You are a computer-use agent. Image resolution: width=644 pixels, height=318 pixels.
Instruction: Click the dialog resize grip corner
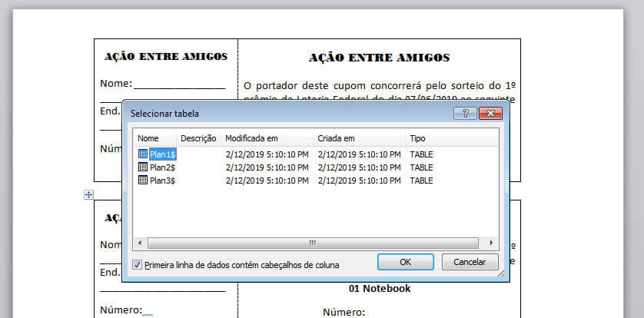[503, 275]
